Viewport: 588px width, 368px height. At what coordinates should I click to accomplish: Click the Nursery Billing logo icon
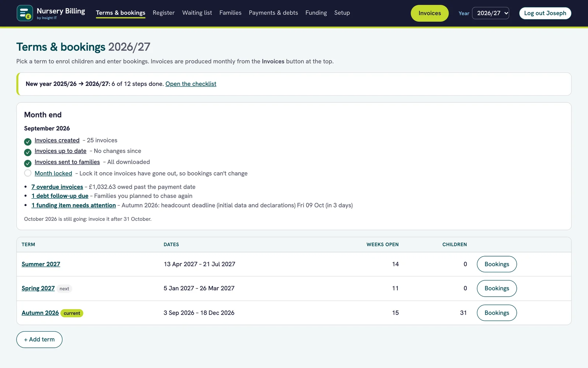(x=25, y=13)
